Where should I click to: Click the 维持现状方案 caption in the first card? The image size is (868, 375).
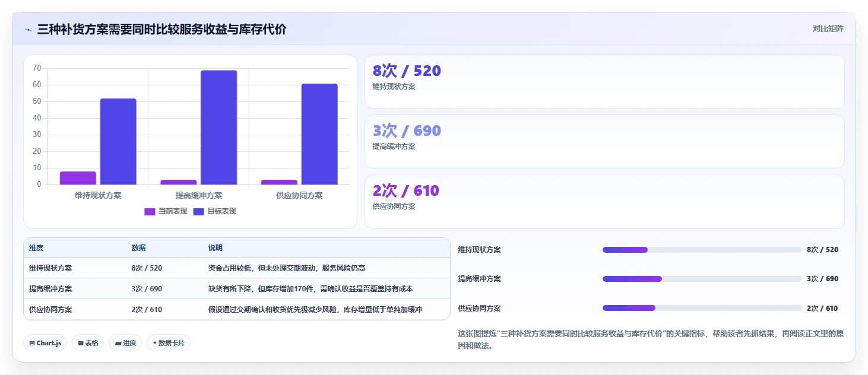[394, 87]
